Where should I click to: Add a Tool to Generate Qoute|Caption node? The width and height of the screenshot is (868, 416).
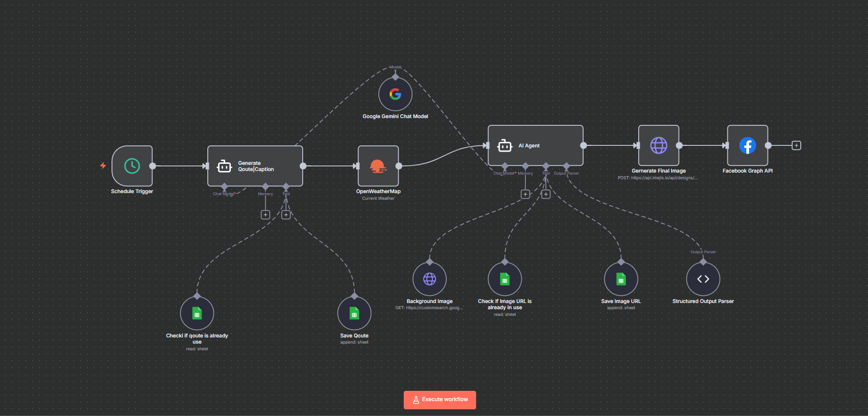(286, 215)
